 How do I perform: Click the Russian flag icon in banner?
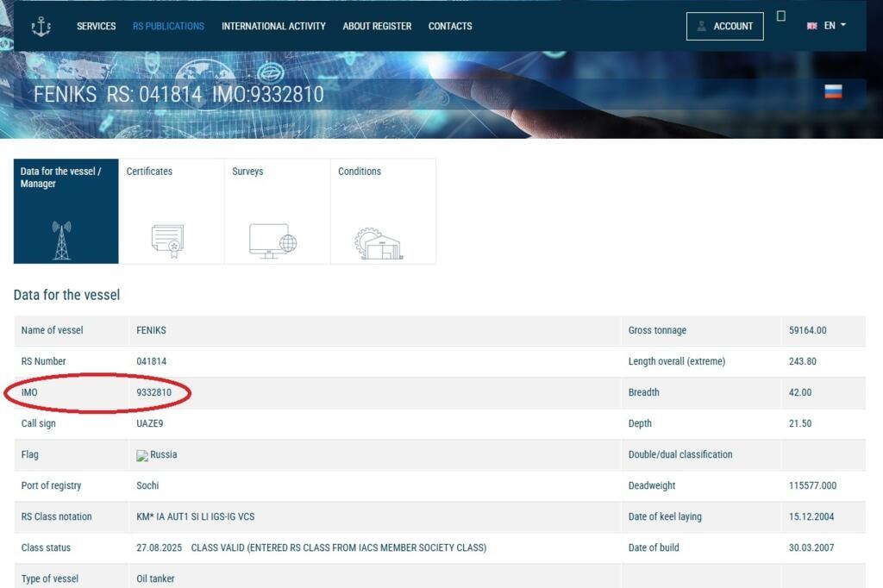[x=833, y=91]
